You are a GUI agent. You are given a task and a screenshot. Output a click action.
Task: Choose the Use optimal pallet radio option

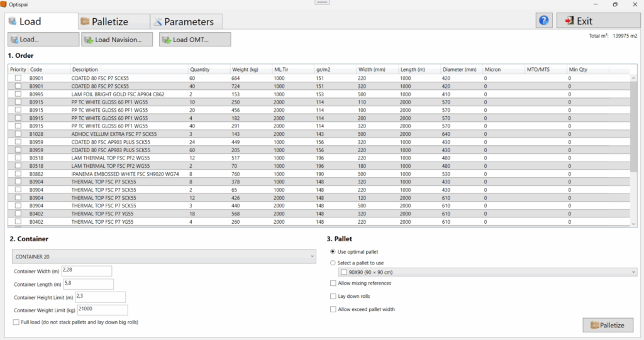pyautogui.click(x=333, y=251)
